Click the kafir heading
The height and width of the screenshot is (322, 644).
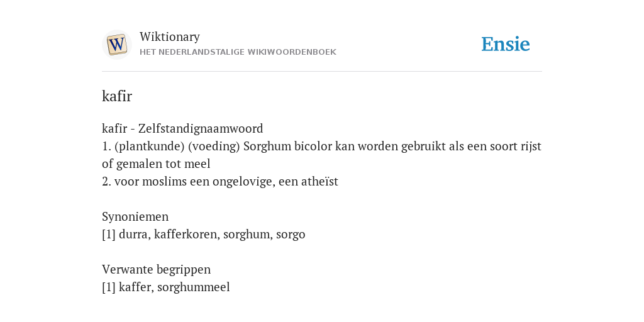pos(116,96)
